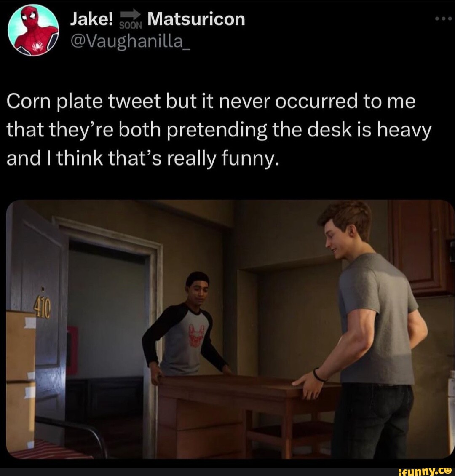
Task: Click the tweet line ending really funny
Action: tap(143, 159)
